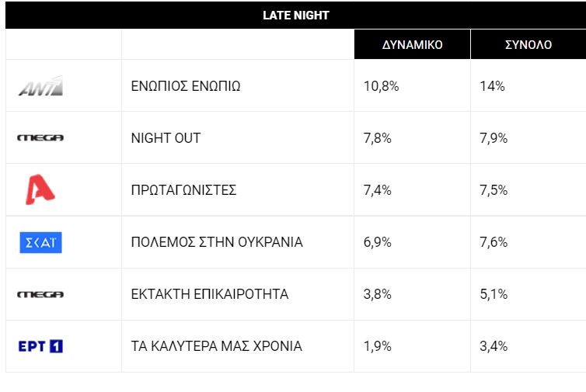Click the 10,8% ΔΥΝΑΜΙΚΟ value
Viewport: 586px width, 392px height.
click(381, 86)
